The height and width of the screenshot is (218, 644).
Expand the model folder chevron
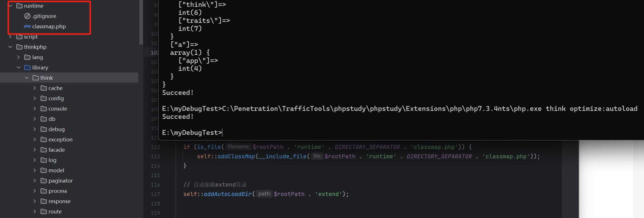(35, 170)
